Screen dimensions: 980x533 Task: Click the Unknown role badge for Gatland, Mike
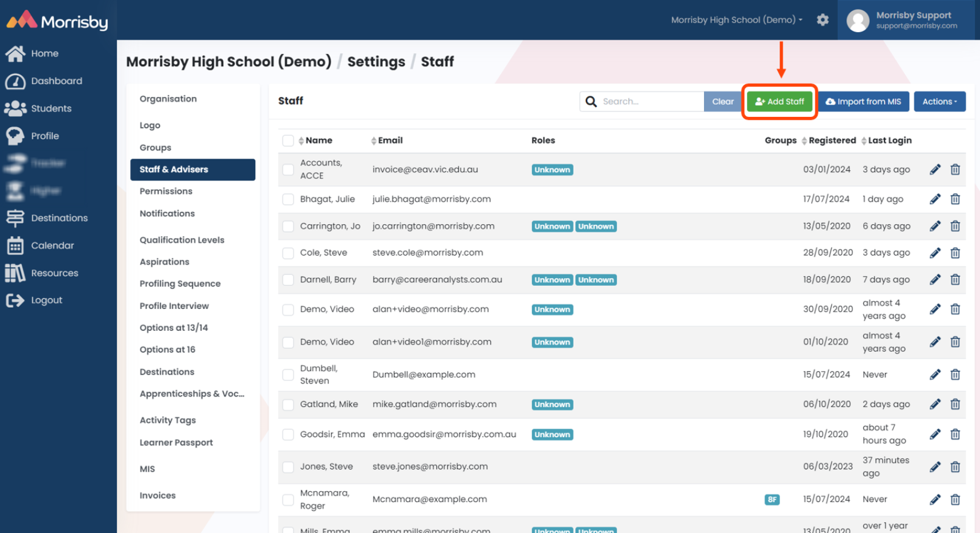(x=552, y=405)
